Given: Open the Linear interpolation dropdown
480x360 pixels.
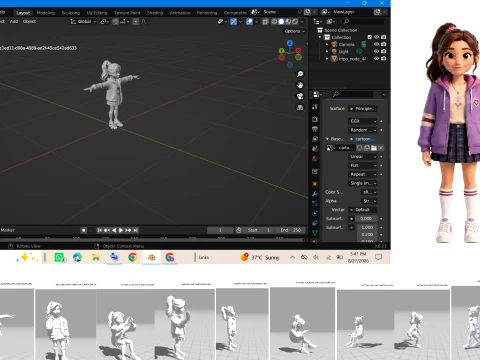Looking at the screenshot, I should [x=363, y=157].
